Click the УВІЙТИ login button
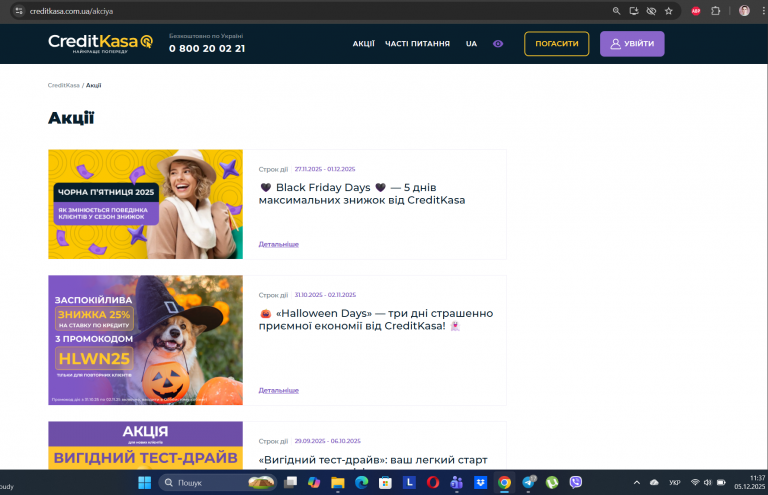 (x=632, y=44)
